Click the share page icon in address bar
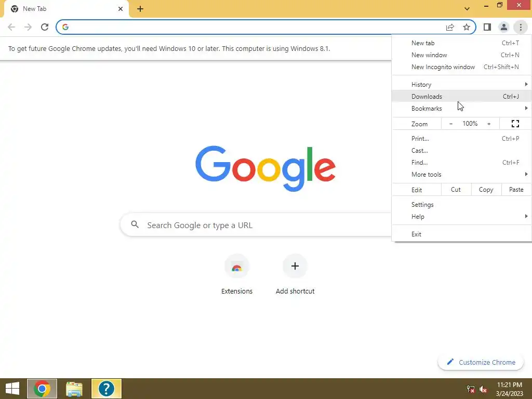Image resolution: width=532 pixels, height=399 pixels. 450,27
